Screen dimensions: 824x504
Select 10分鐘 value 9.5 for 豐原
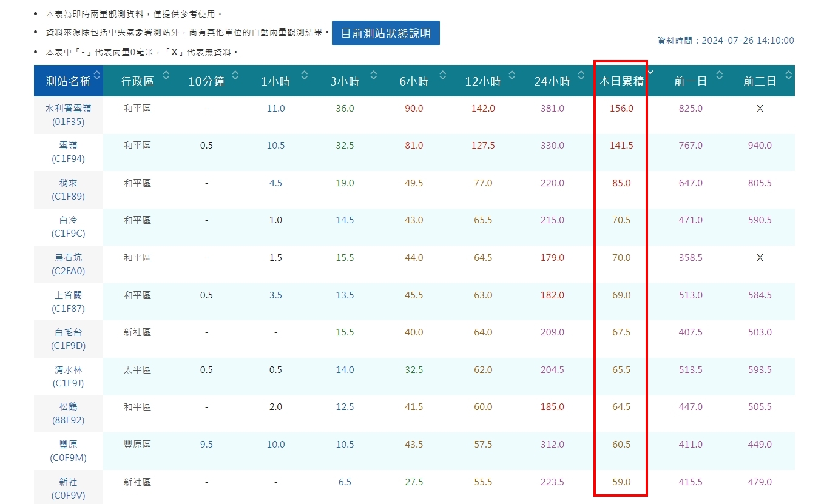click(206, 445)
